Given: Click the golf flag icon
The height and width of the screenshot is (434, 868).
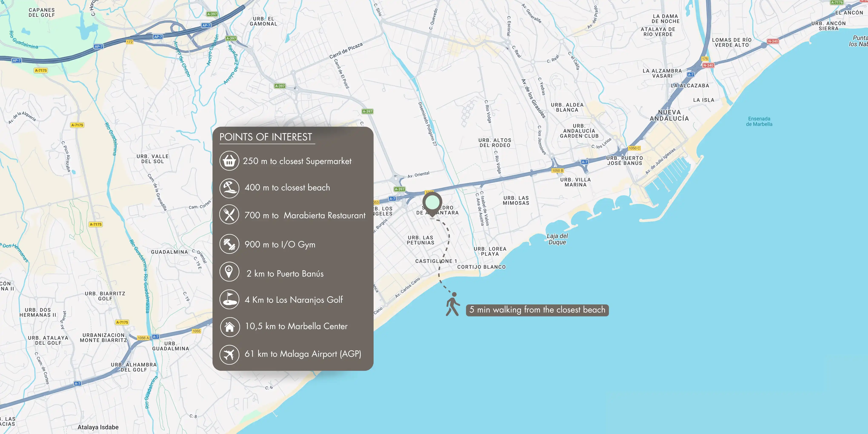Looking at the screenshot, I should pos(229,299).
